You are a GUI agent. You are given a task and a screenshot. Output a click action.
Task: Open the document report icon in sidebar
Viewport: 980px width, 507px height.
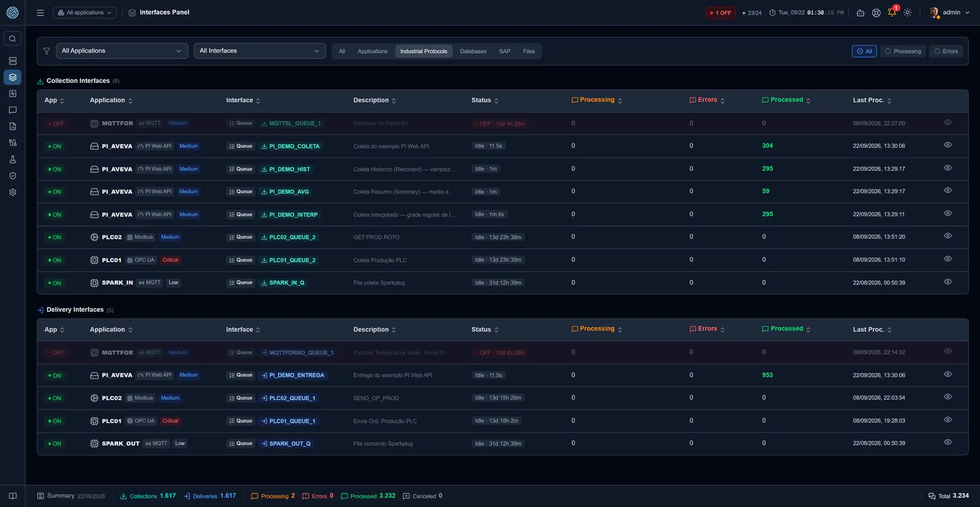[12, 126]
